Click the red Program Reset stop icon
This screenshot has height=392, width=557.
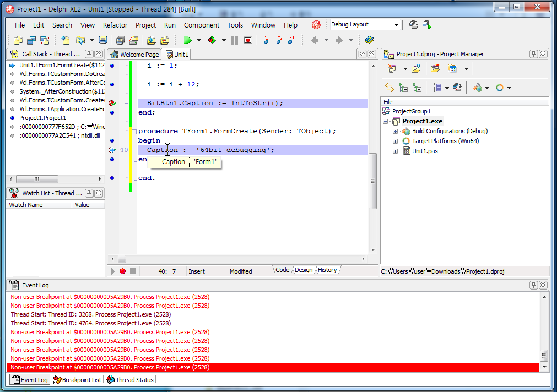pyautogui.click(x=248, y=40)
